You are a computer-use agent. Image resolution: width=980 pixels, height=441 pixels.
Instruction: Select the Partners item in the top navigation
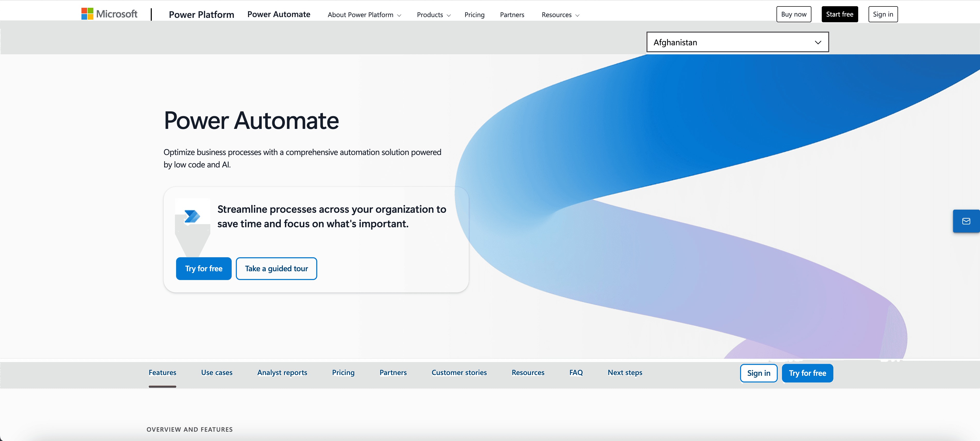[x=512, y=14]
